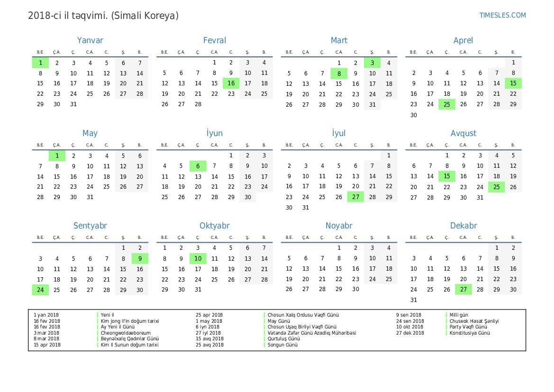Click legend entry 'Beynəlxalq Qadınlar Günü'
The height and width of the screenshot is (392, 554).
click(130, 338)
